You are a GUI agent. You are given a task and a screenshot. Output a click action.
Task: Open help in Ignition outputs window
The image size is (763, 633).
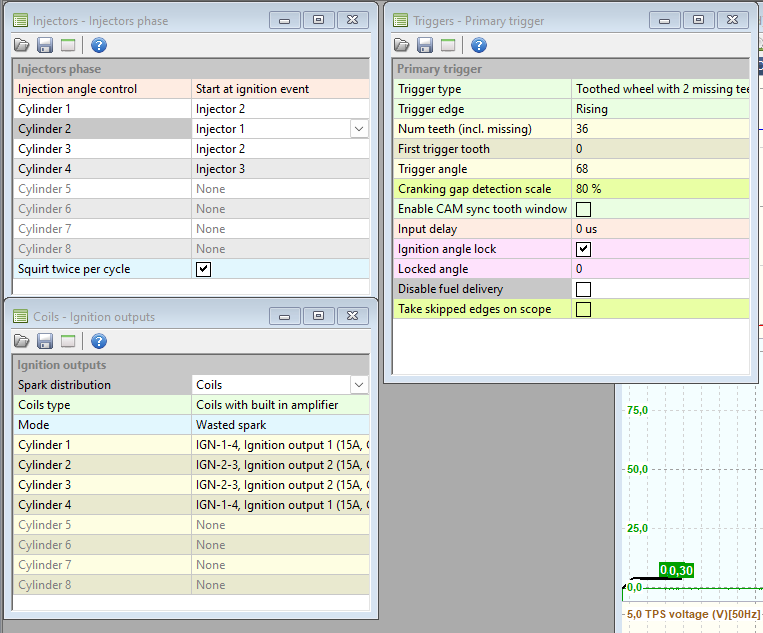(x=99, y=341)
